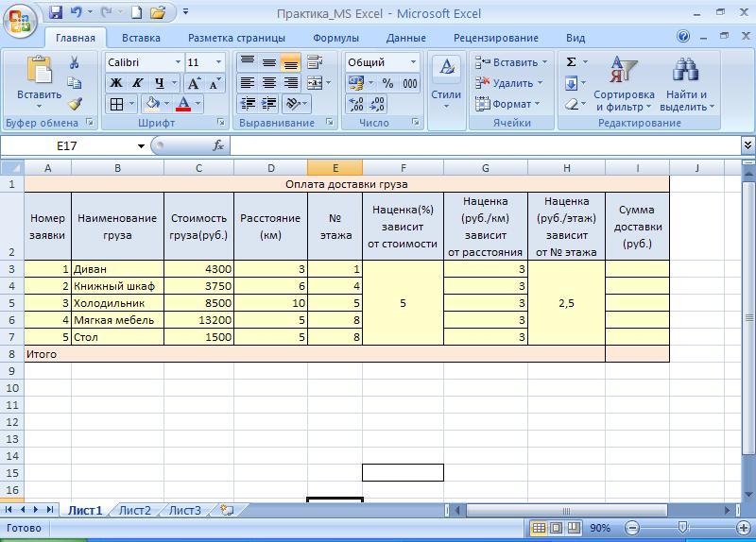The width and height of the screenshot is (756, 542).
Task: Click the increase font size icon
Action: click(x=196, y=83)
